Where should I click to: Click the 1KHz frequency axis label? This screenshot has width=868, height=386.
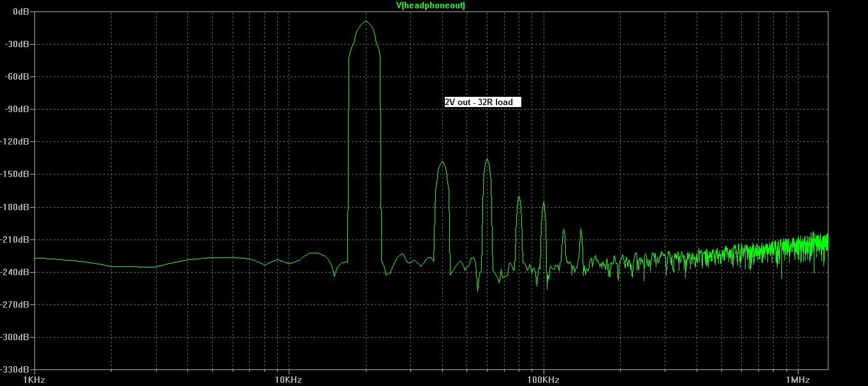coord(34,380)
